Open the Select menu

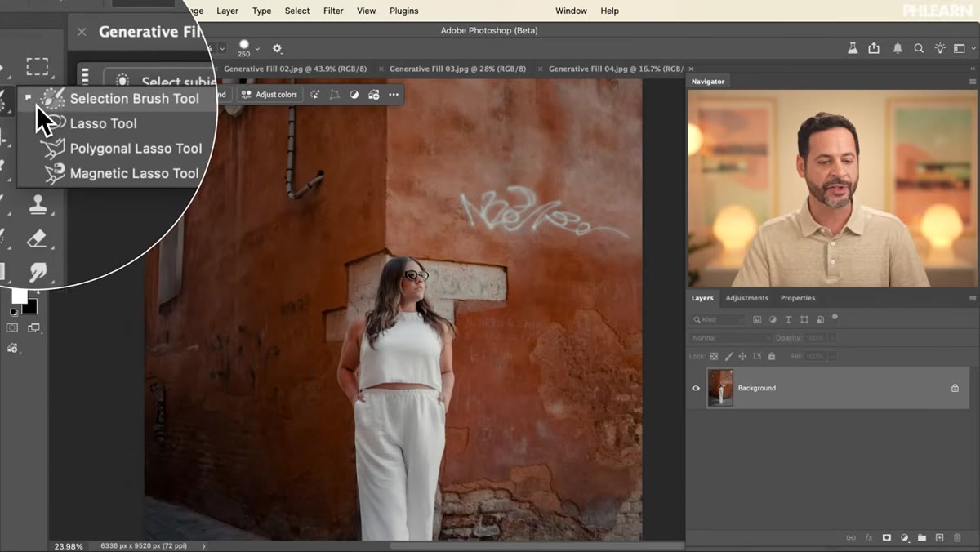coord(297,11)
